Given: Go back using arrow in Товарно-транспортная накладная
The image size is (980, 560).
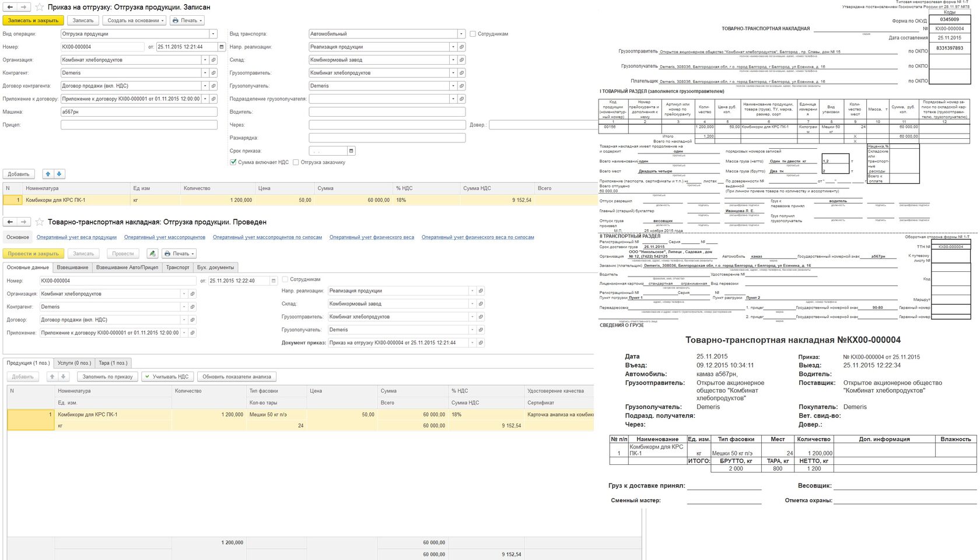Looking at the screenshot, I should [x=10, y=222].
